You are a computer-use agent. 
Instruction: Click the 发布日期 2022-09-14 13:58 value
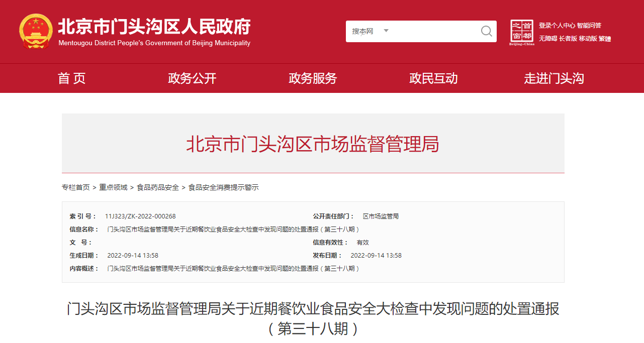pyautogui.click(x=376, y=256)
